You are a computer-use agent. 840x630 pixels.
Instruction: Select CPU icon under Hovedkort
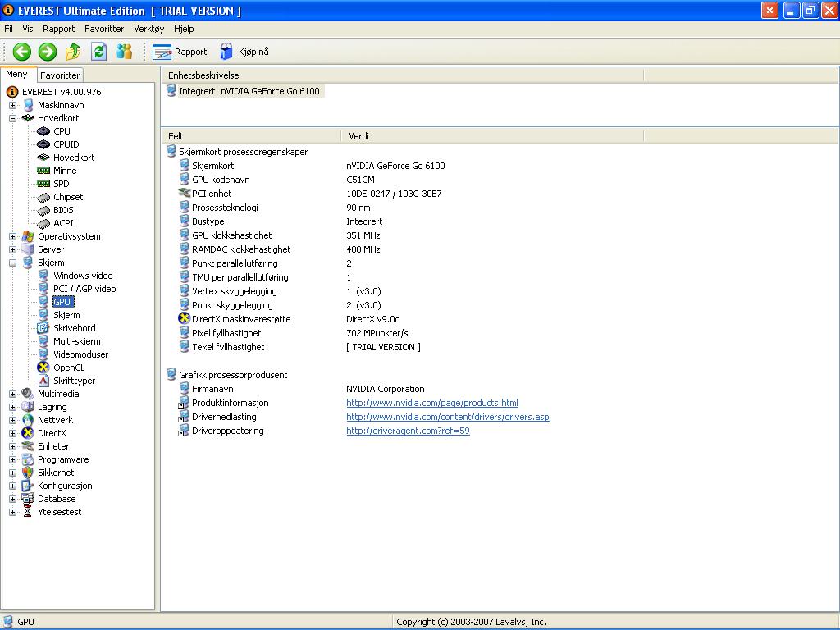[x=43, y=131]
